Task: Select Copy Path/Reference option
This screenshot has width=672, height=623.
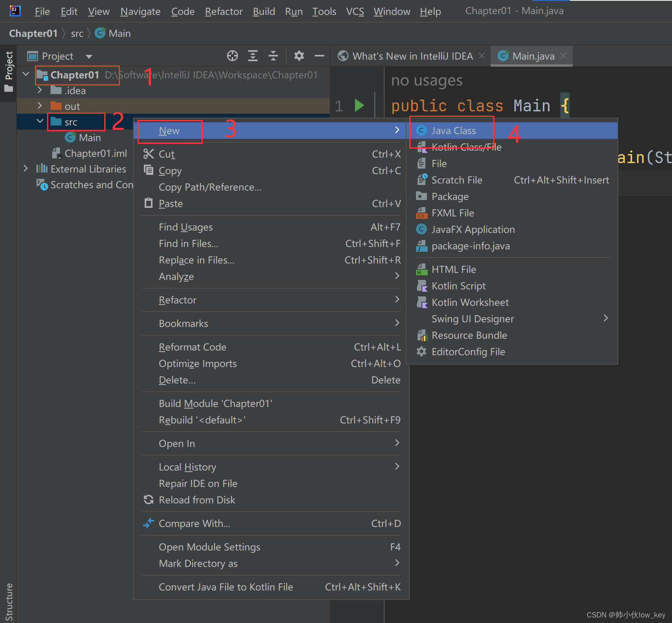Action: (271, 187)
